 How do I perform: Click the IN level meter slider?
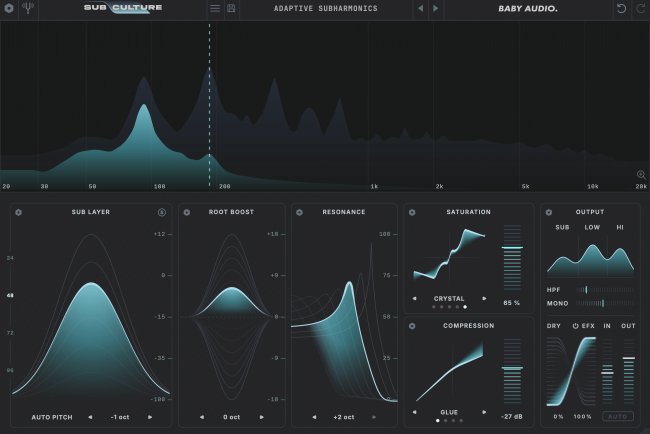point(607,371)
